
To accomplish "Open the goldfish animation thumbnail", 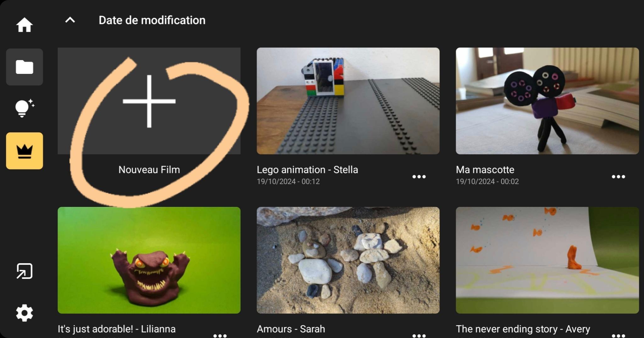I will [x=547, y=260].
